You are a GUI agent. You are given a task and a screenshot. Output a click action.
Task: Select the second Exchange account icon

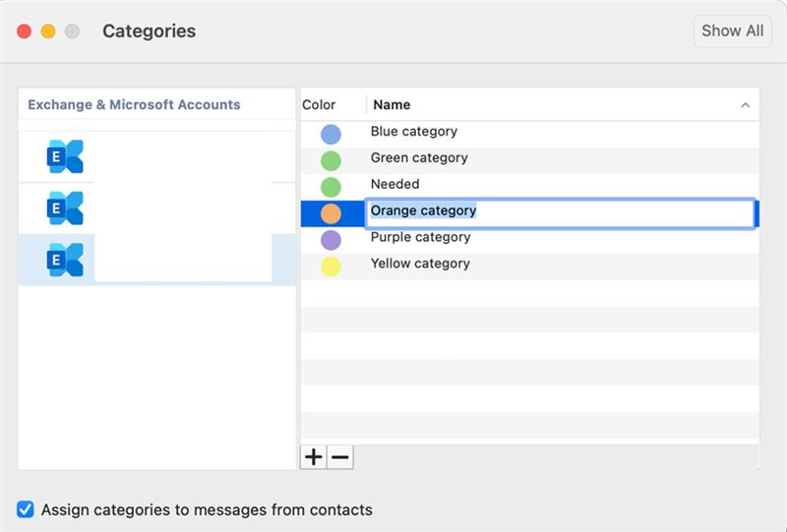65,208
